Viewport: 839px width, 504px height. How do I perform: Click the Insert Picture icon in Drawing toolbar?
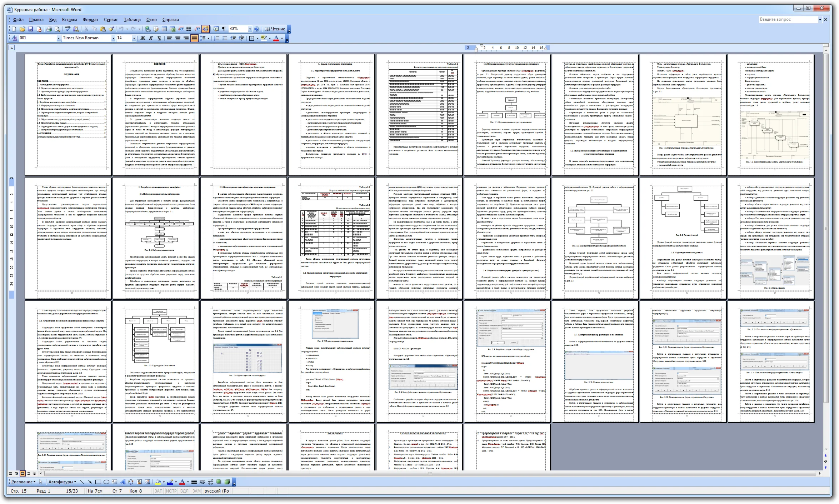(148, 482)
